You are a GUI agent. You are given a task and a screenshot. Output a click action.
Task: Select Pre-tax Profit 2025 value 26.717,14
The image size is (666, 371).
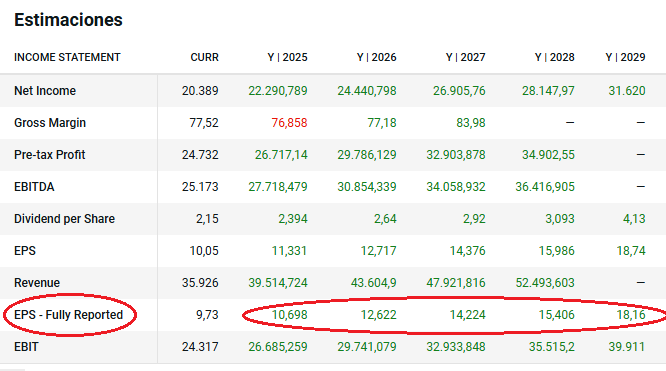(x=281, y=155)
